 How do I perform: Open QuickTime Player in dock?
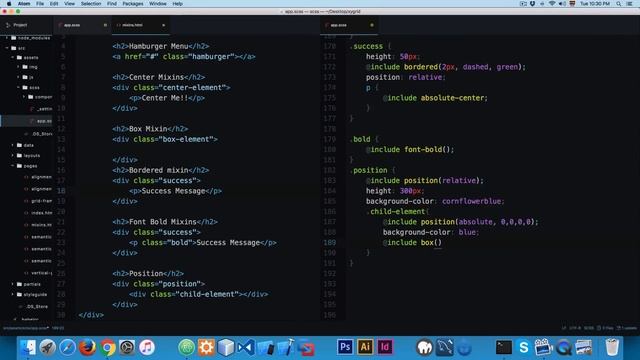pos(564,347)
